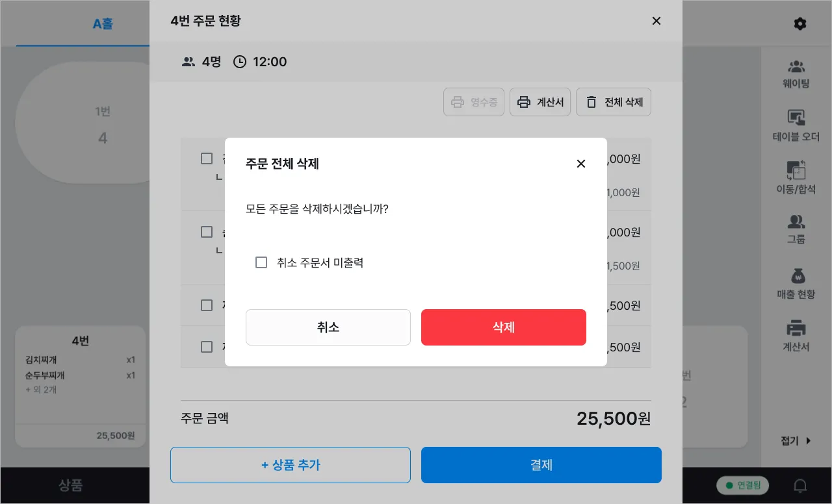
Task: Open Table Order (테이블 오더) icon
Action: coord(796,118)
